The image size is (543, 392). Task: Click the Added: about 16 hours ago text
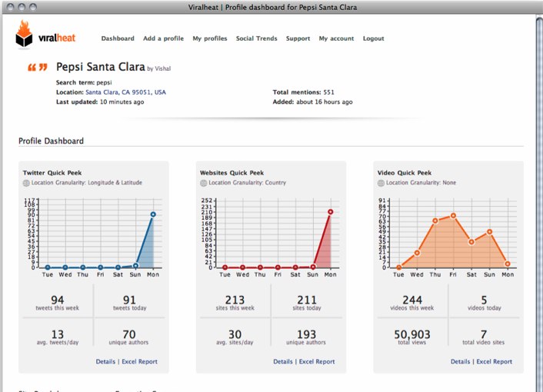(313, 101)
